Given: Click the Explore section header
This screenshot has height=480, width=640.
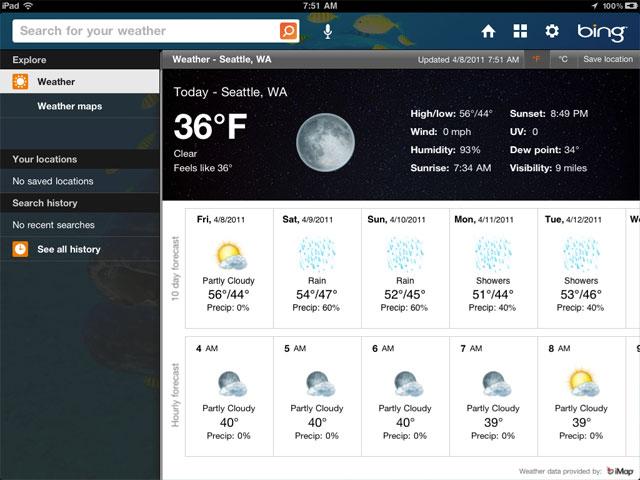Looking at the screenshot, I should click(80, 60).
